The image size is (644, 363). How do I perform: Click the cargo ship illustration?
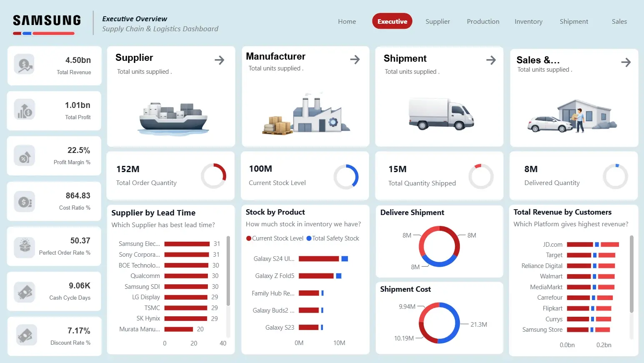coord(173,119)
